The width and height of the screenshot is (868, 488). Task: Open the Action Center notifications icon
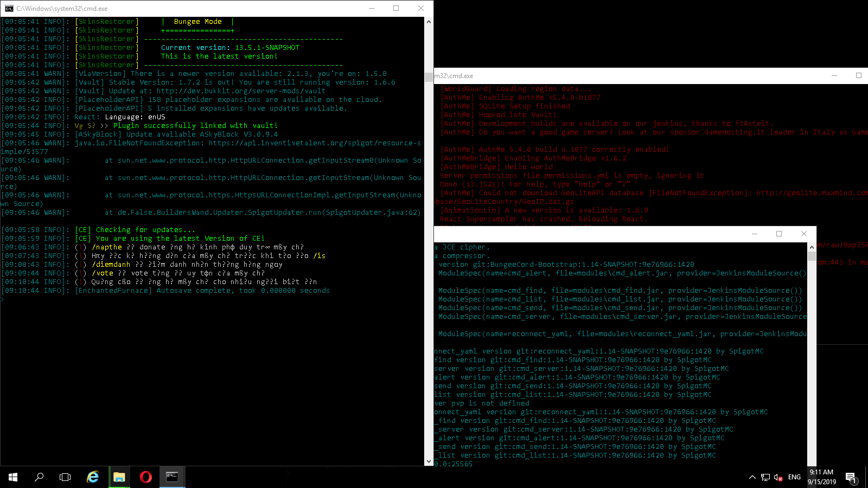(851, 477)
